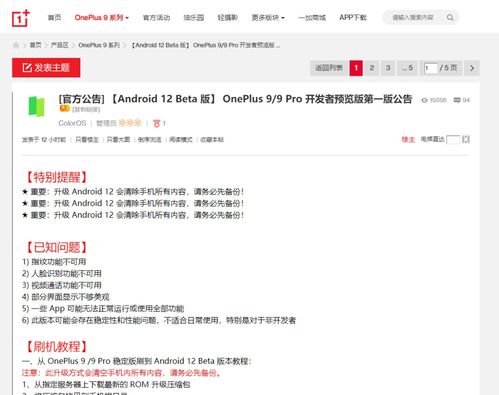Click the red medal icon
The image size is (499, 395).
pos(156,123)
